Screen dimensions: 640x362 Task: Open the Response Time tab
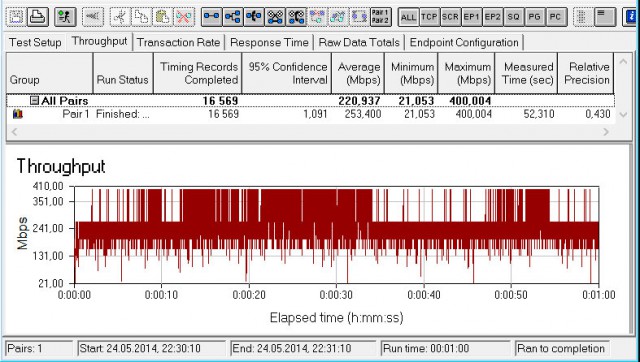tap(269, 42)
